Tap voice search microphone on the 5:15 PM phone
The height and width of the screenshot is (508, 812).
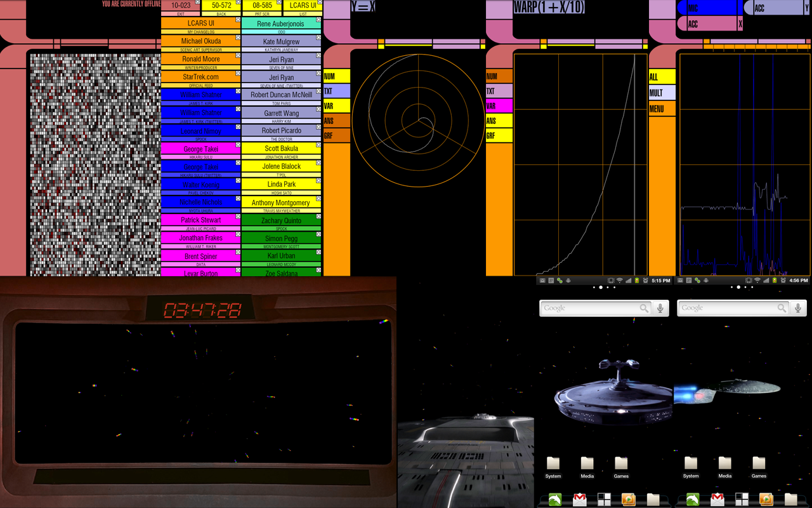[660, 308]
